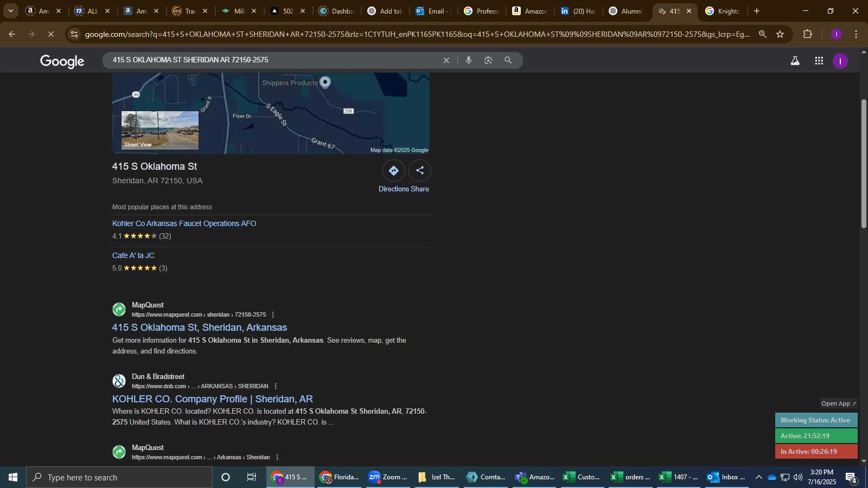Open Cafe A' la JC place
Image resolution: width=868 pixels, height=488 pixels.
[x=133, y=255]
